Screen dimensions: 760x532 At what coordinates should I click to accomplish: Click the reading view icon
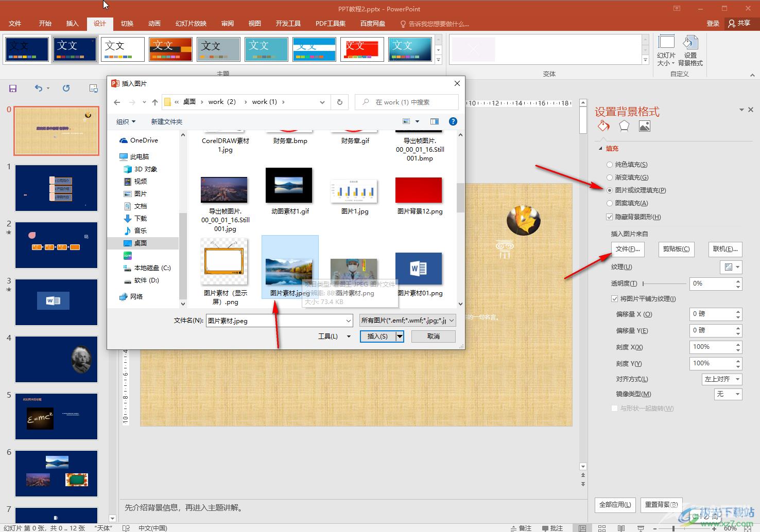tap(621, 528)
